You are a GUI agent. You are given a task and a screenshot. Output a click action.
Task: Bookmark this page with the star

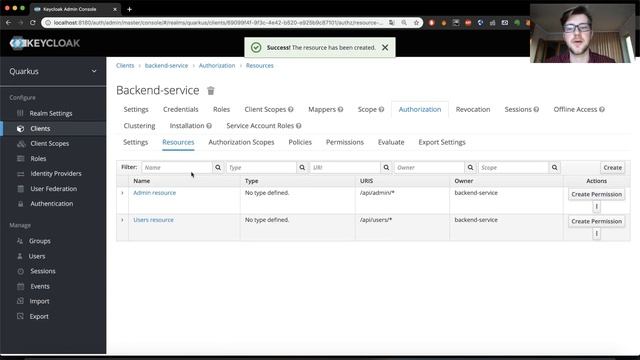[416, 23]
